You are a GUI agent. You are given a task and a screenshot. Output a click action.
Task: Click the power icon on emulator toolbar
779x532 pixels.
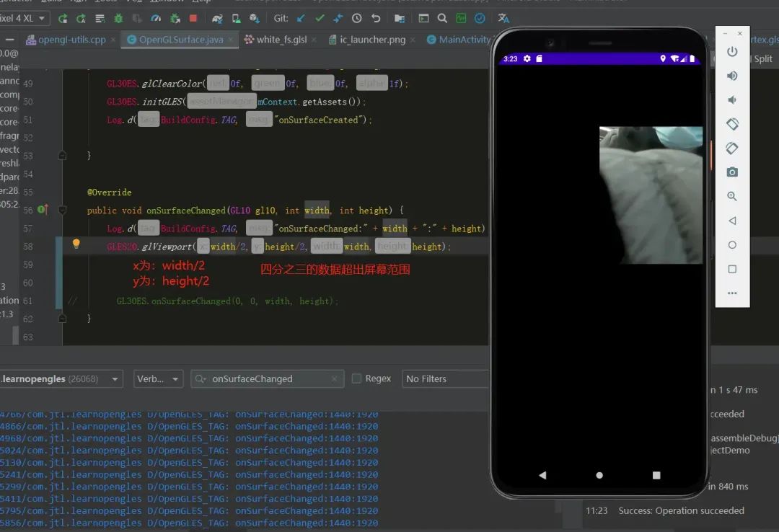(732, 51)
